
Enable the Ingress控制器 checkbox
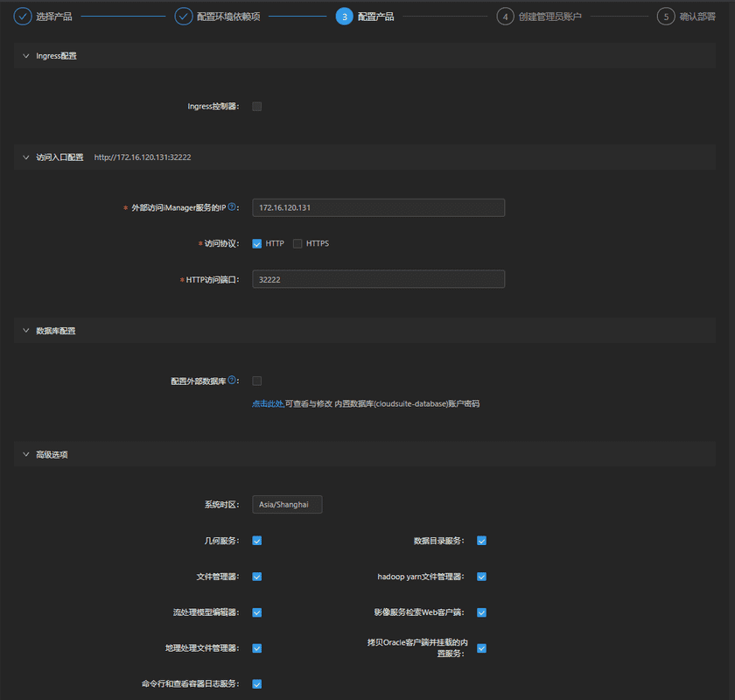(x=257, y=107)
